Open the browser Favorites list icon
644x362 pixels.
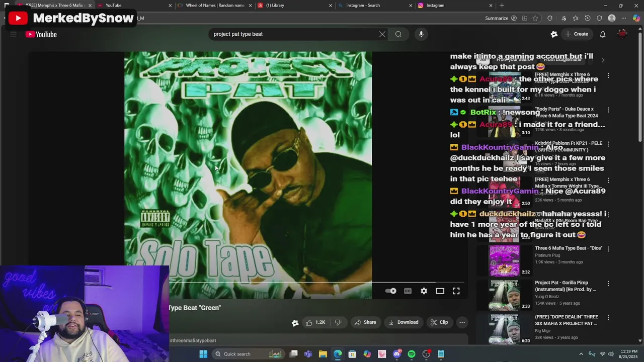point(576,18)
